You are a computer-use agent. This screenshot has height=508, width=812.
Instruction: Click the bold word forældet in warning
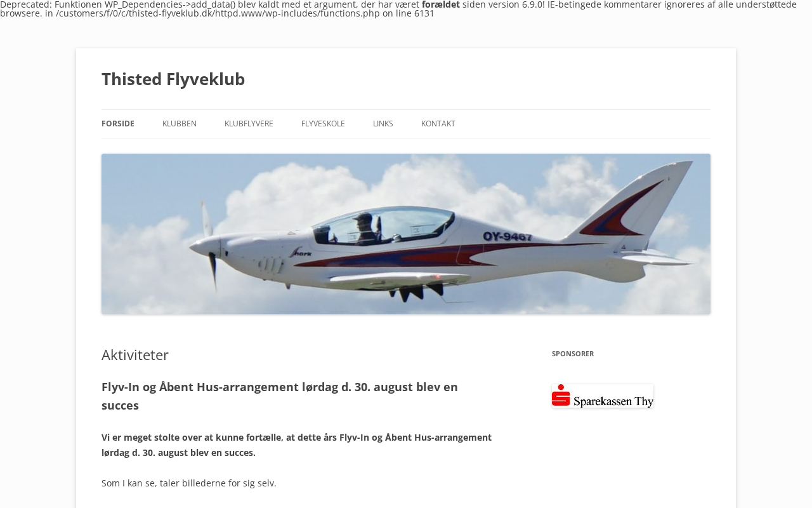point(441,4)
